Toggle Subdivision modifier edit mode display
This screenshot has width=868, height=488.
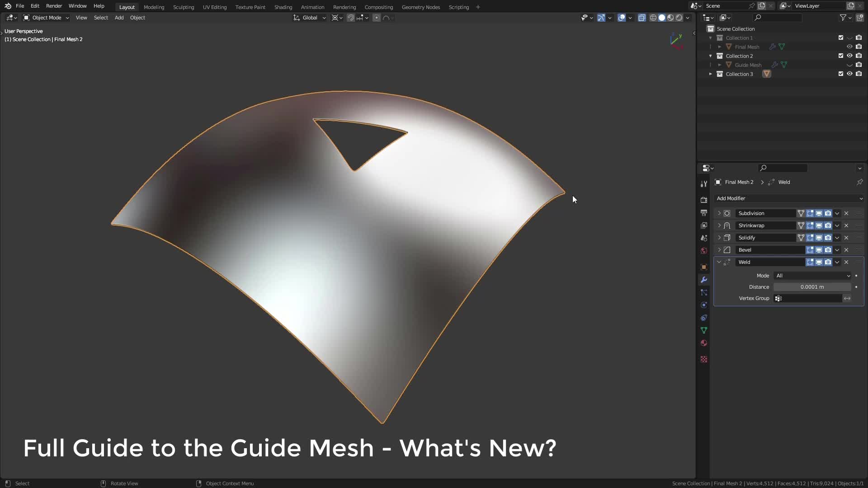[810, 213]
